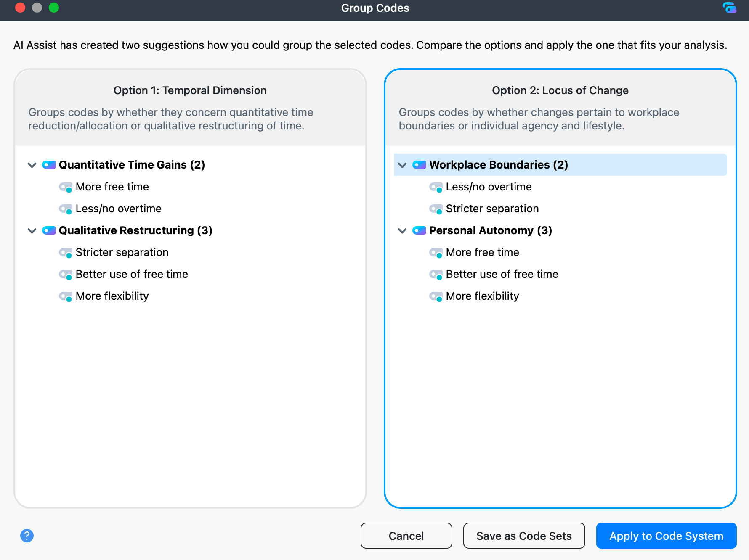Select 'More free time' under Personal Autonomy
The height and width of the screenshot is (560, 749).
point(483,252)
